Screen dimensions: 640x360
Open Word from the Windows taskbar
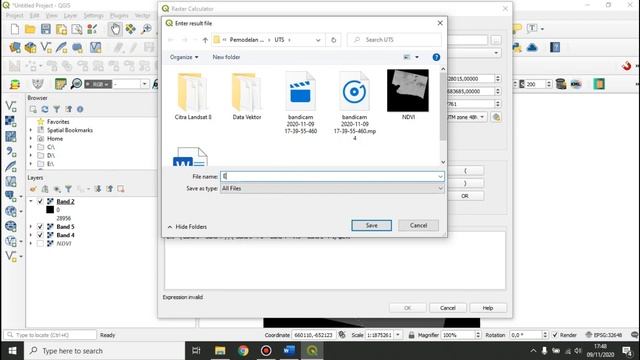click(x=289, y=351)
